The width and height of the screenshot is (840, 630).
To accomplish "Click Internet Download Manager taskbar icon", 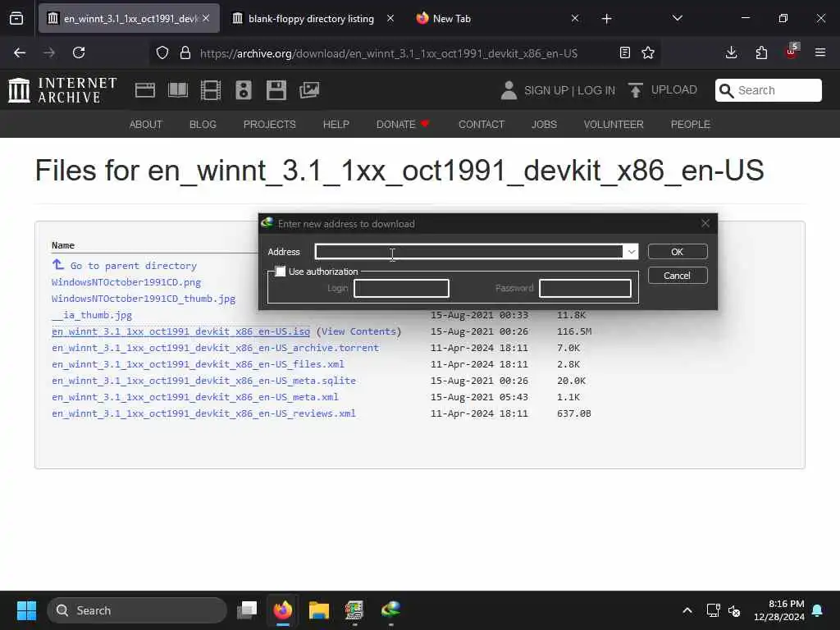I will click(391, 610).
